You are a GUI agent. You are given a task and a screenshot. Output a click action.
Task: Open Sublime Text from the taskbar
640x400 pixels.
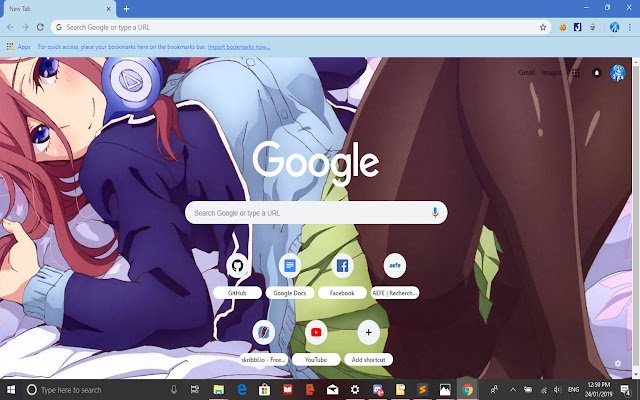pyautogui.click(x=422, y=390)
